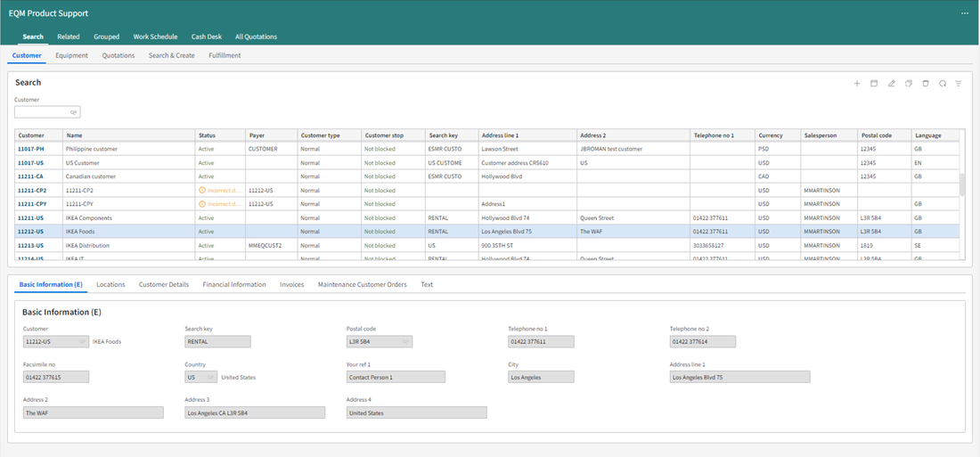Click warning icon in 11211-CP2 status
Viewport: 980px width, 457px height.
tap(202, 190)
